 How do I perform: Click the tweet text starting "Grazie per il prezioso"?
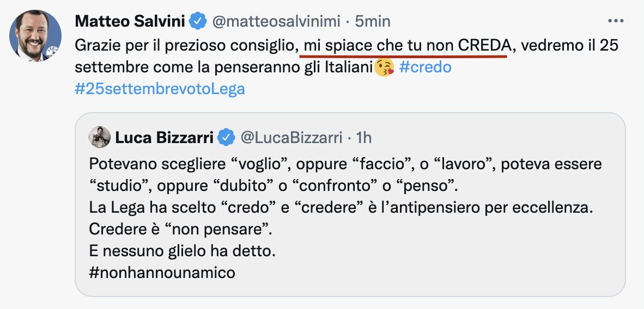pos(185,46)
